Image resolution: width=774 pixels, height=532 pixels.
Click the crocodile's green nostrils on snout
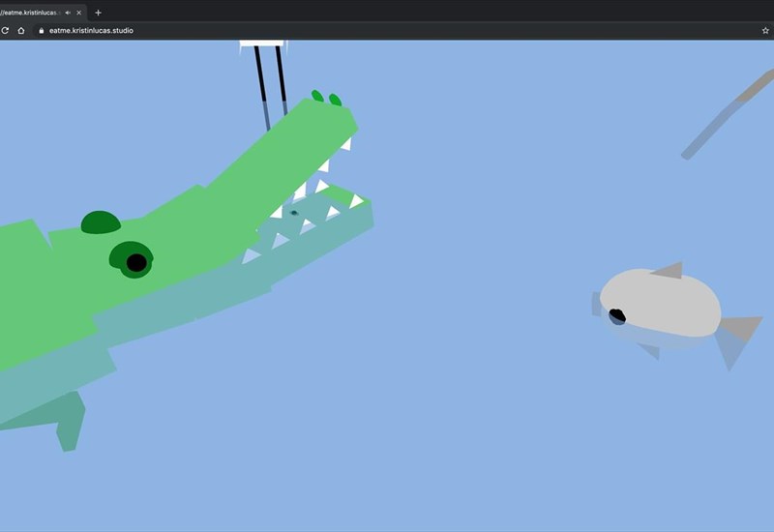pyautogui.click(x=326, y=98)
